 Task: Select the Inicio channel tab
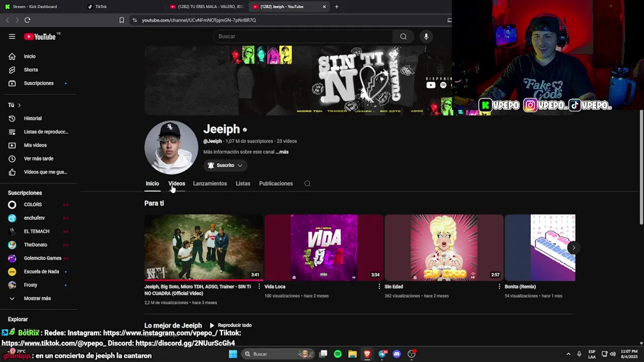(152, 184)
